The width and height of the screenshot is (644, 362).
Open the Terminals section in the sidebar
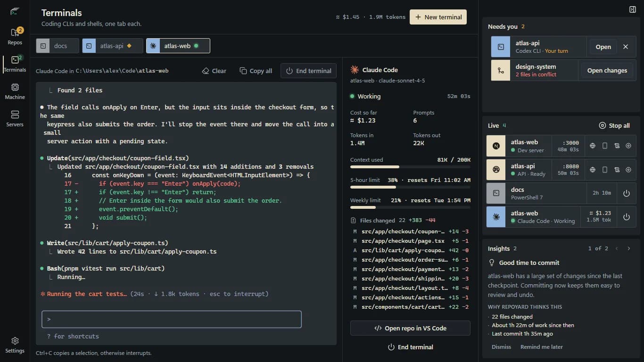tap(15, 64)
